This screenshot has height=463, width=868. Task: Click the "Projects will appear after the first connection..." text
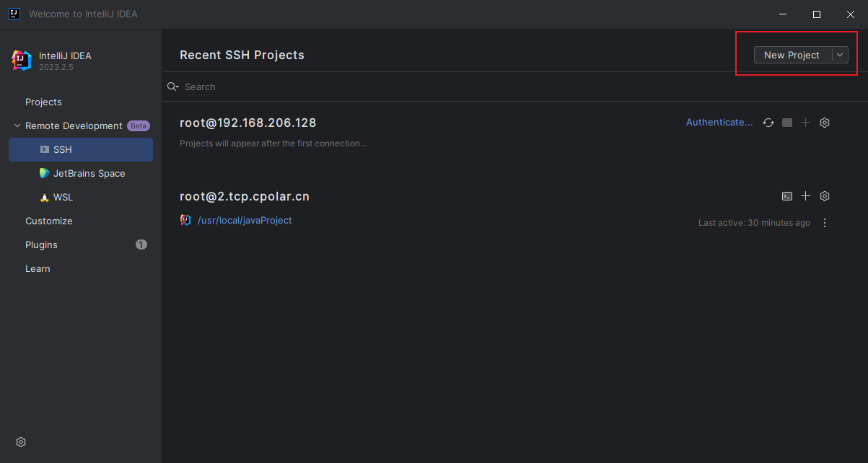[273, 143]
